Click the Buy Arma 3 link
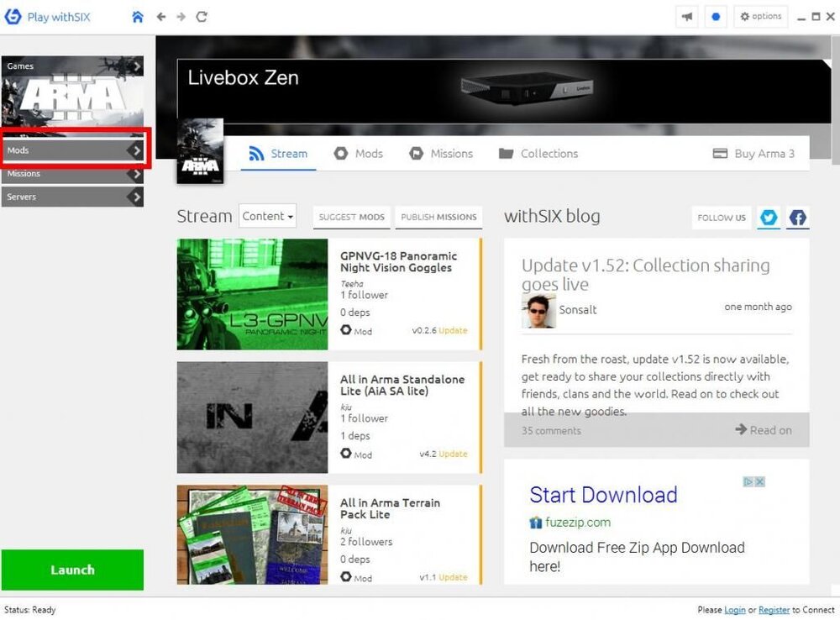 tap(753, 154)
